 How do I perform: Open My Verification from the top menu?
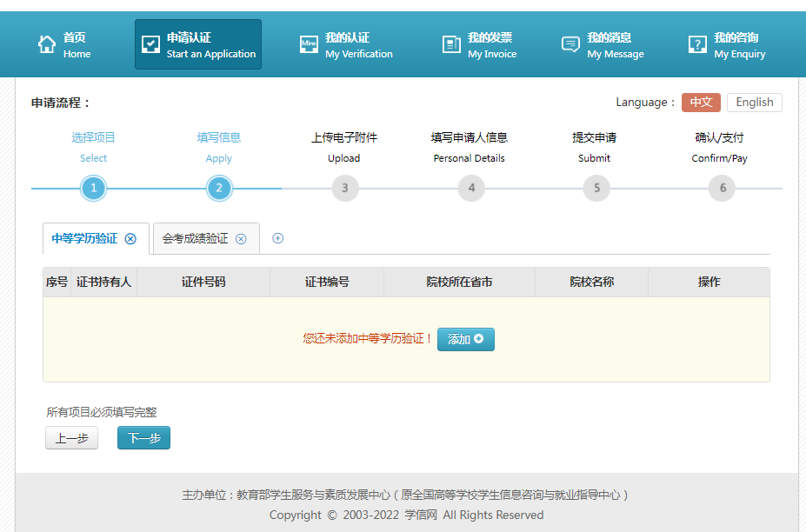click(x=309, y=44)
